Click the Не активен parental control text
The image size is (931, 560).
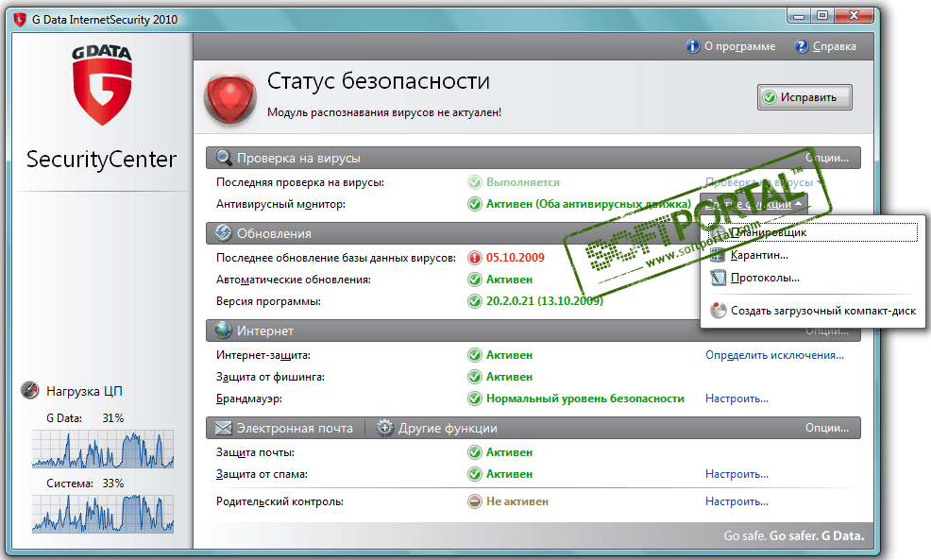click(517, 501)
